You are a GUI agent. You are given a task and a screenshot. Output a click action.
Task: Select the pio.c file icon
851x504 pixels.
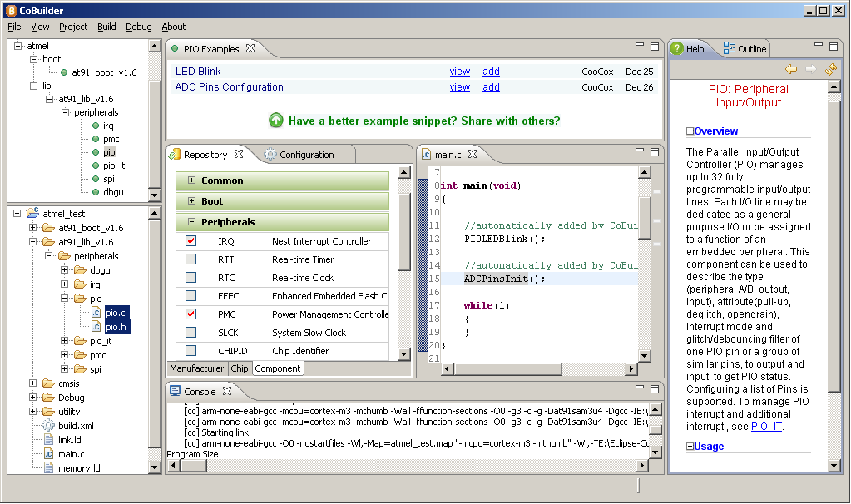[96, 313]
